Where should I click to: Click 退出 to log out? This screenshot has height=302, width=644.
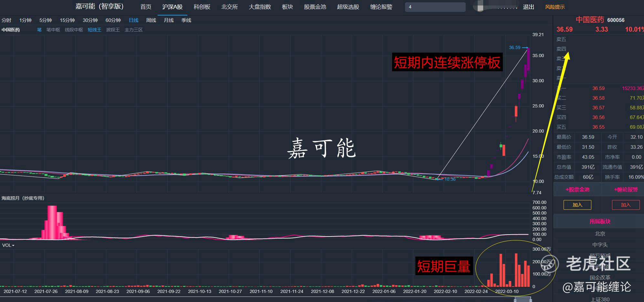click(x=528, y=7)
